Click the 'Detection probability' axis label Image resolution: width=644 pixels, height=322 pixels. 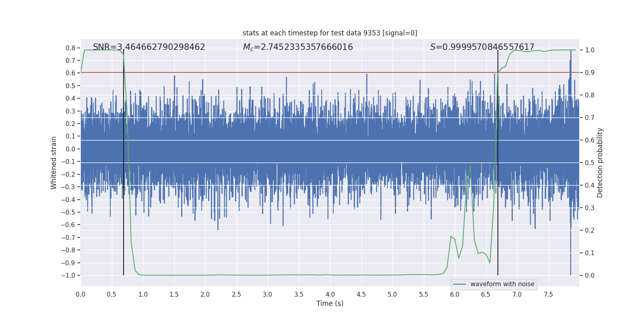[x=600, y=163]
